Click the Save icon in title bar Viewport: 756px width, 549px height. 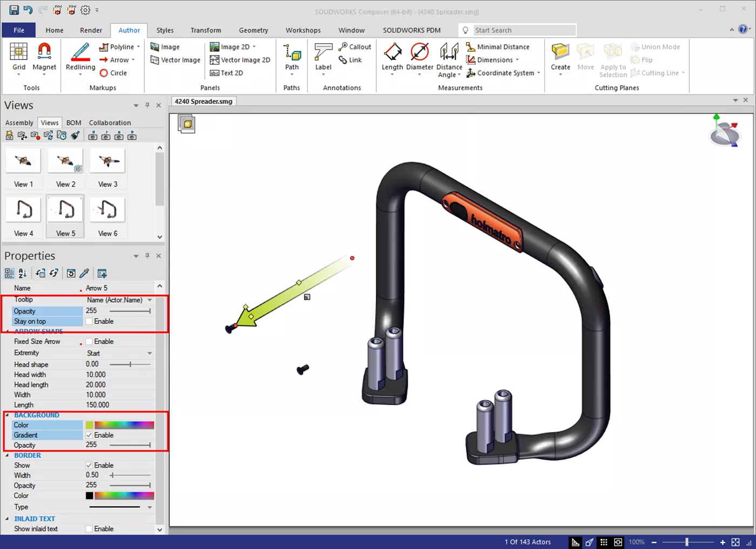[14, 10]
